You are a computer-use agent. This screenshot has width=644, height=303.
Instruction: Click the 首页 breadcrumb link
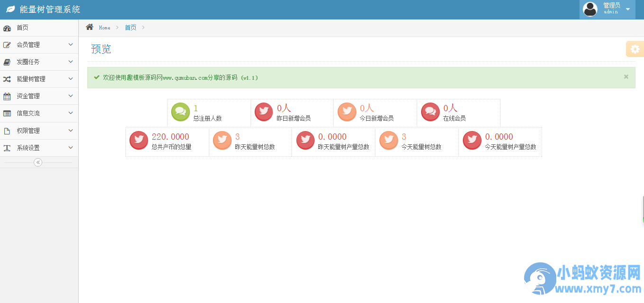[x=130, y=28]
